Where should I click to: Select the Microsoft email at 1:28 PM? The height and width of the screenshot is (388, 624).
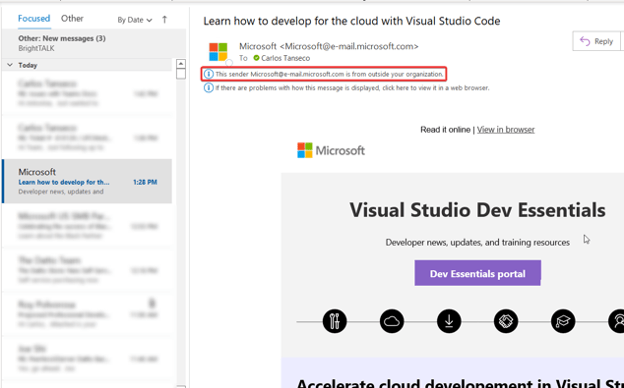coord(87,181)
